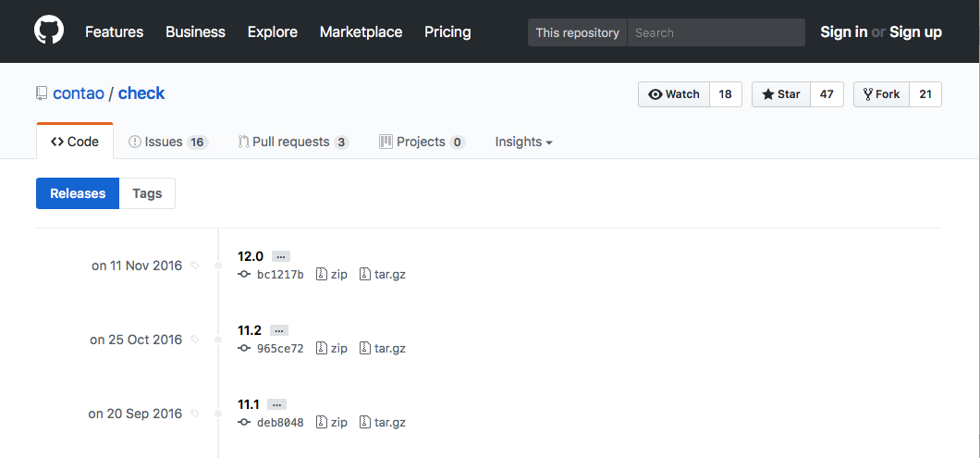Screen dimensions: 980x458
Task: Click the This repository search scope label
Action: click(578, 32)
